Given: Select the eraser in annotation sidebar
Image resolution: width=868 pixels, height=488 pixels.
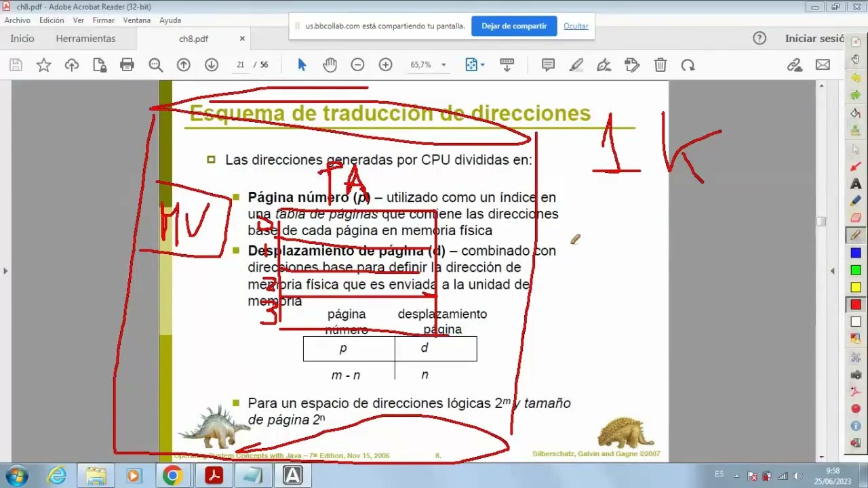Looking at the screenshot, I should click(x=856, y=218).
